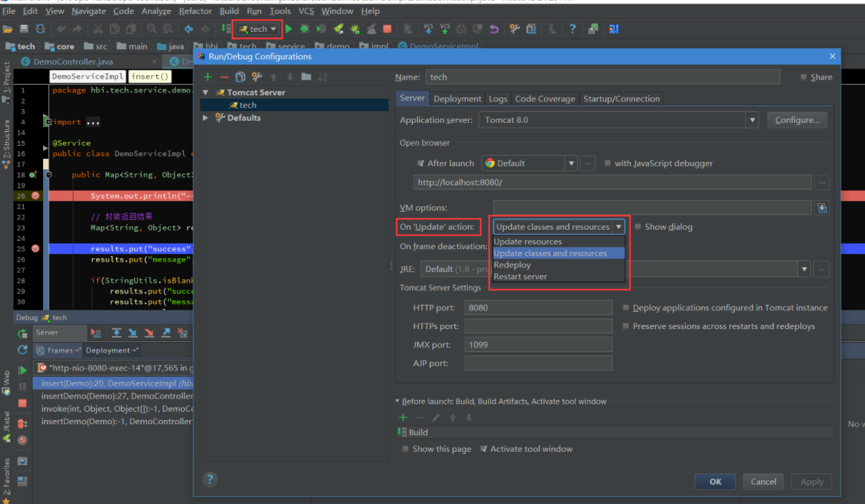Image resolution: width=865 pixels, height=504 pixels.
Task: Toggle Share checkbox
Action: pos(804,78)
